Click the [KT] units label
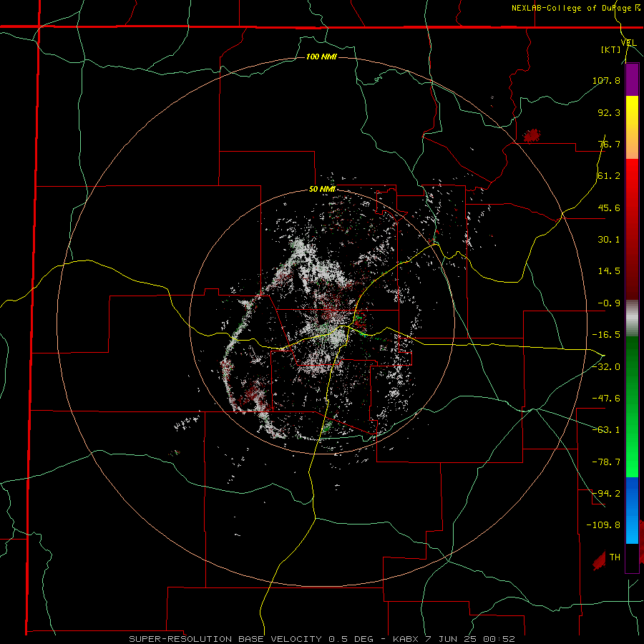The image size is (644, 644). [611, 49]
